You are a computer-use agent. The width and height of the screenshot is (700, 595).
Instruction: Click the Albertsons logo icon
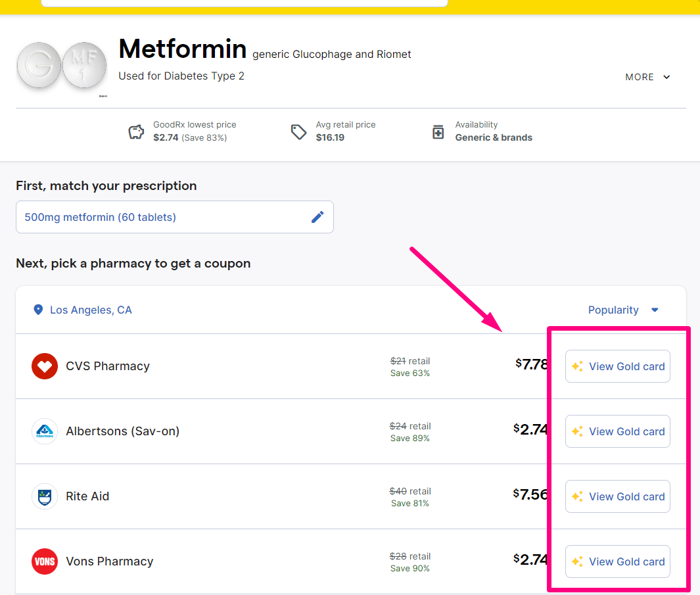point(45,431)
